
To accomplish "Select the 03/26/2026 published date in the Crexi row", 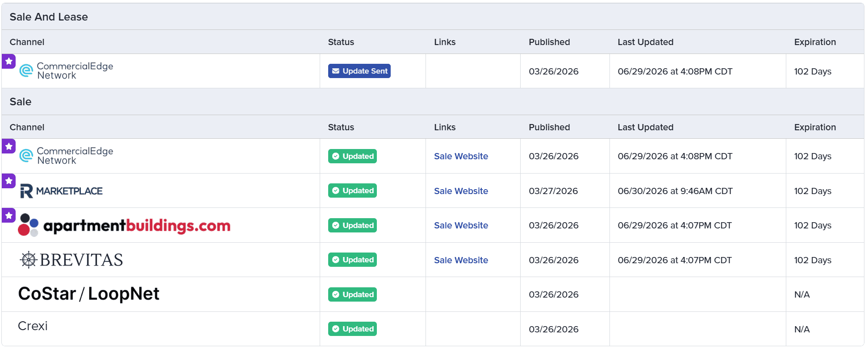I will 554,329.
